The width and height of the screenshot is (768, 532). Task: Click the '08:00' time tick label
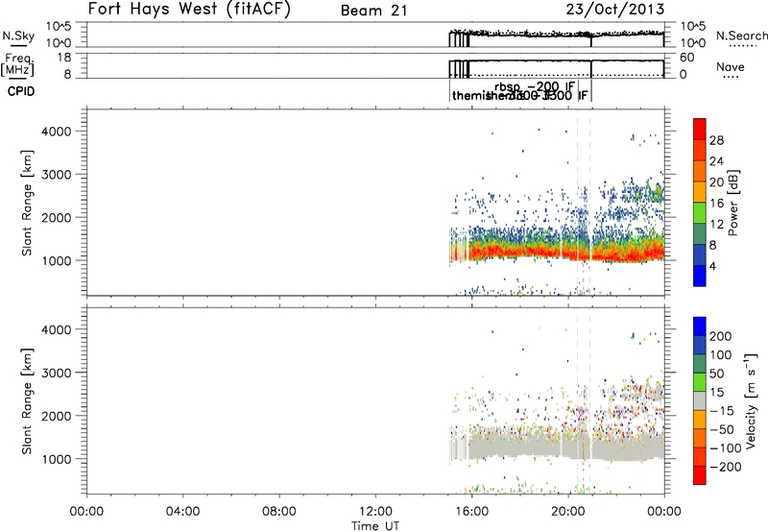tap(279, 512)
